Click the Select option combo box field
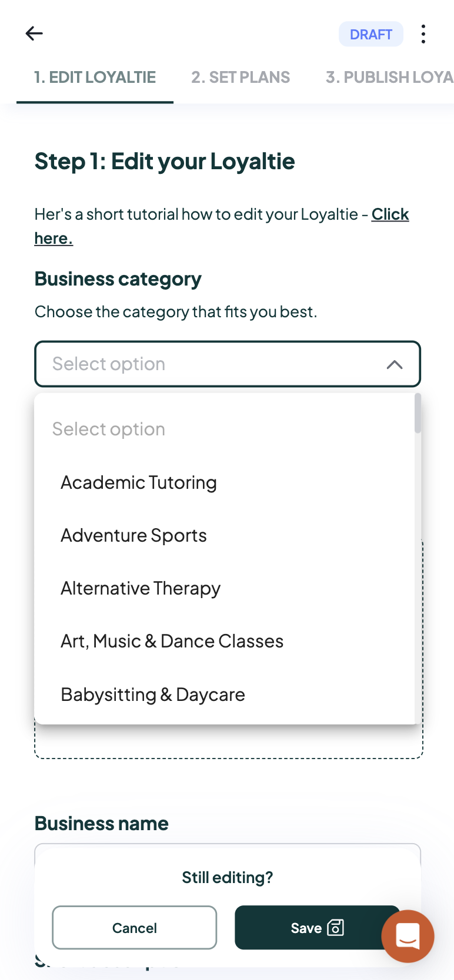 pyautogui.click(x=228, y=364)
